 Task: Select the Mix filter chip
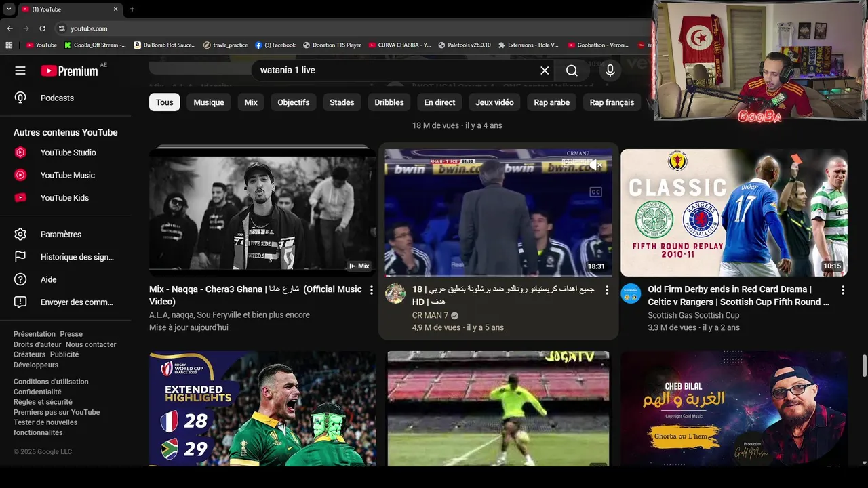[x=251, y=102]
